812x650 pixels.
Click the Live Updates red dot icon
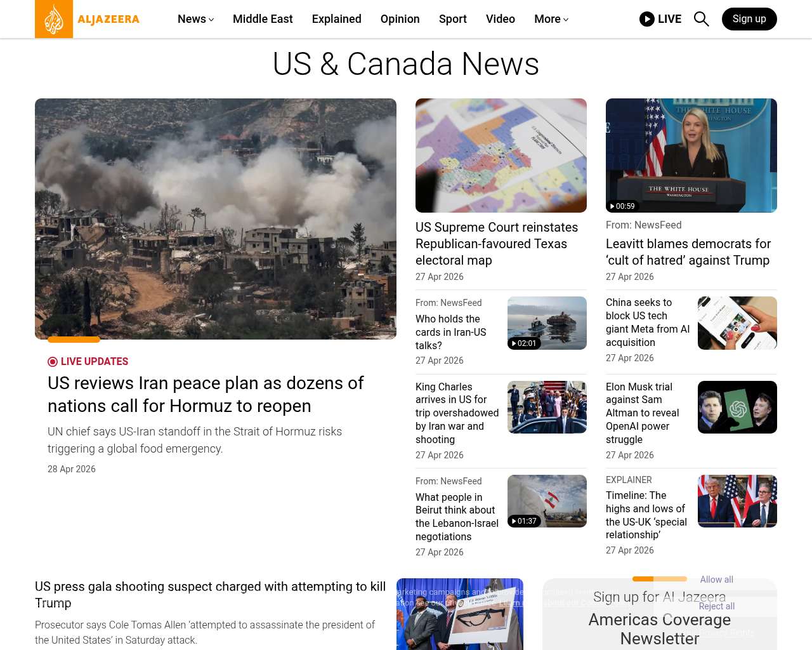click(53, 362)
